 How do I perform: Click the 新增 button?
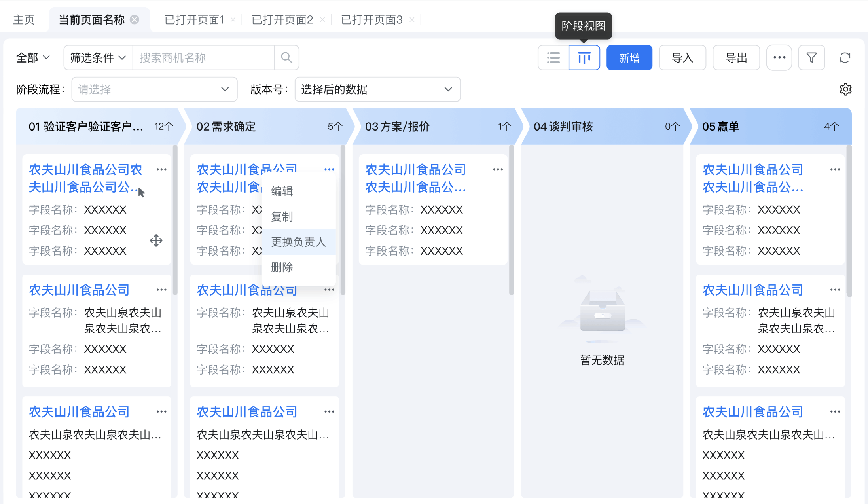coord(629,58)
